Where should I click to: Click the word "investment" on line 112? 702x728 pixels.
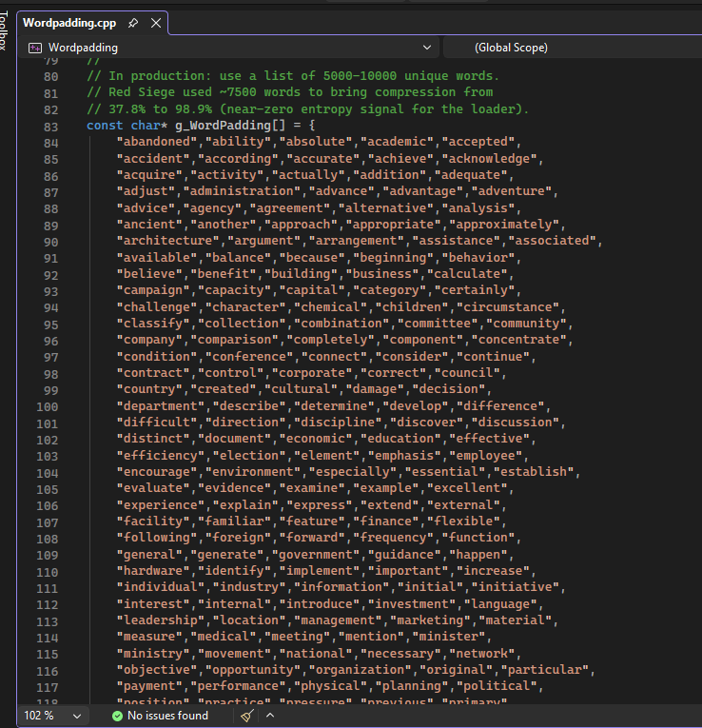click(411, 604)
